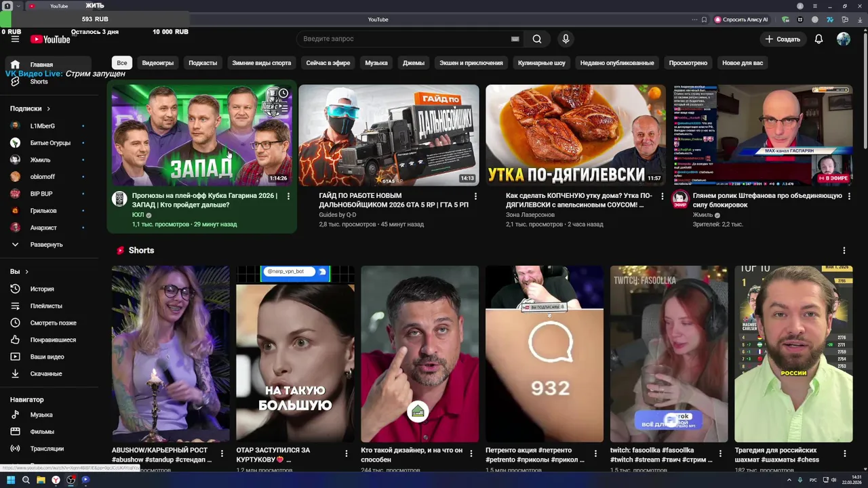
Task: Select the Зимние виды спорта chip
Action: 262,63
